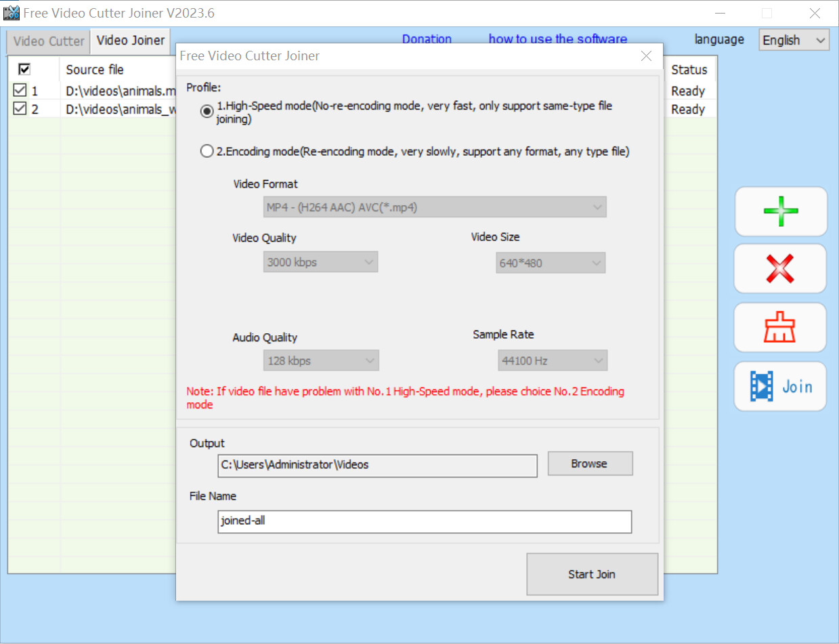Open the language dropdown showing English
Screen dimensions: 839x644
794,41
